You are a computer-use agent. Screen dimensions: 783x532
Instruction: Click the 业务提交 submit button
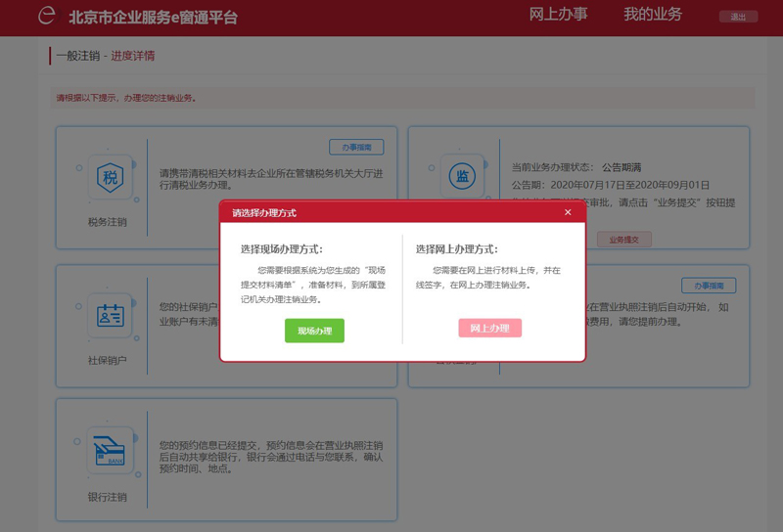pos(623,240)
